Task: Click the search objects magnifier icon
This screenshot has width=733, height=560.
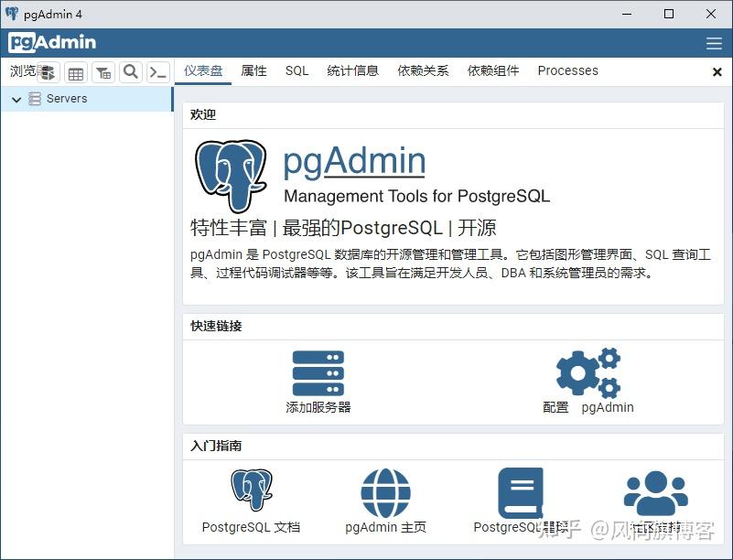Action: click(x=130, y=71)
